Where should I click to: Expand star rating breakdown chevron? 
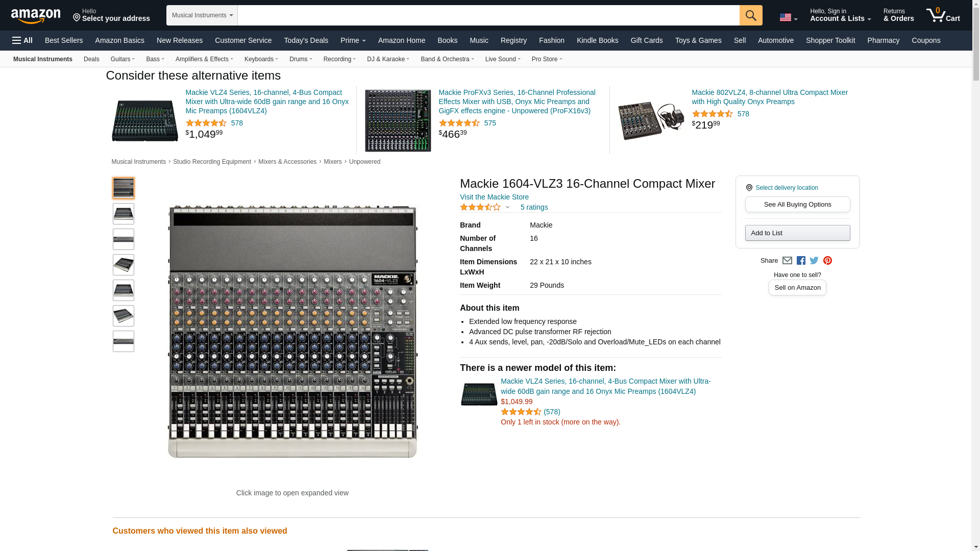click(507, 208)
